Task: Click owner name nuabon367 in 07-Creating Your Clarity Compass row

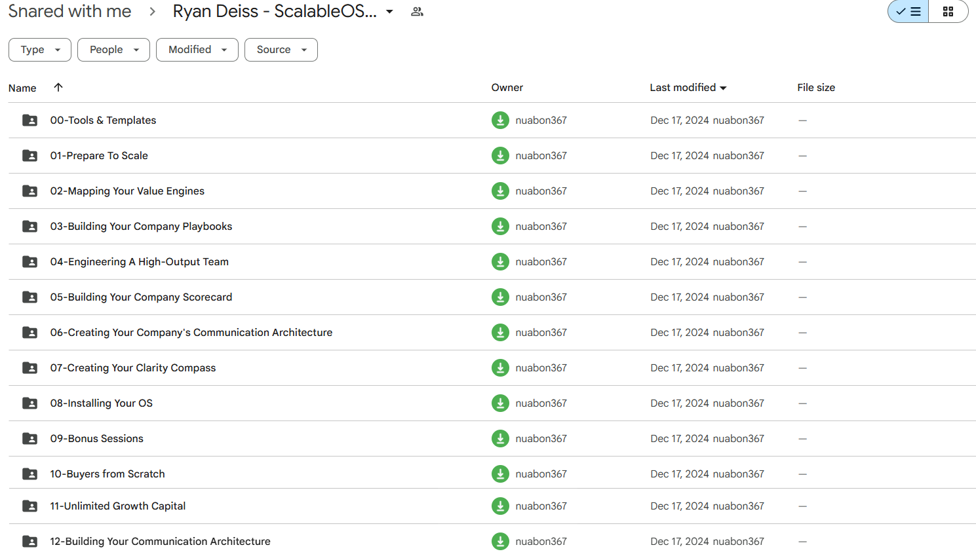Action: click(541, 368)
